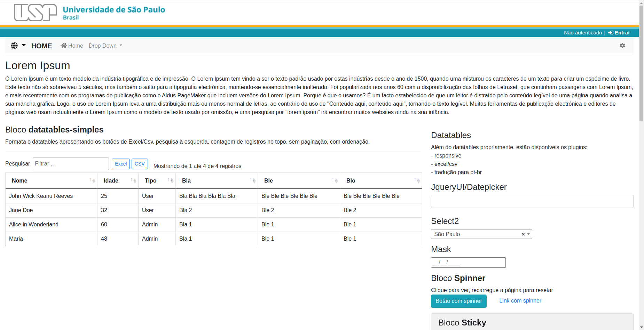This screenshot has width=644, height=330.
Task: Expand the caret next to the globe
Action: point(24,46)
